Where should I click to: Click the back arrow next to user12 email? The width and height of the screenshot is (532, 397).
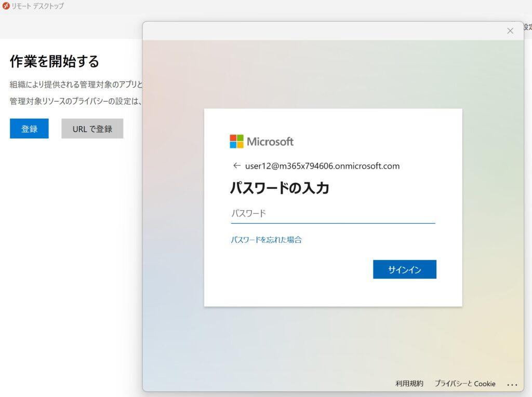[237, 166]
